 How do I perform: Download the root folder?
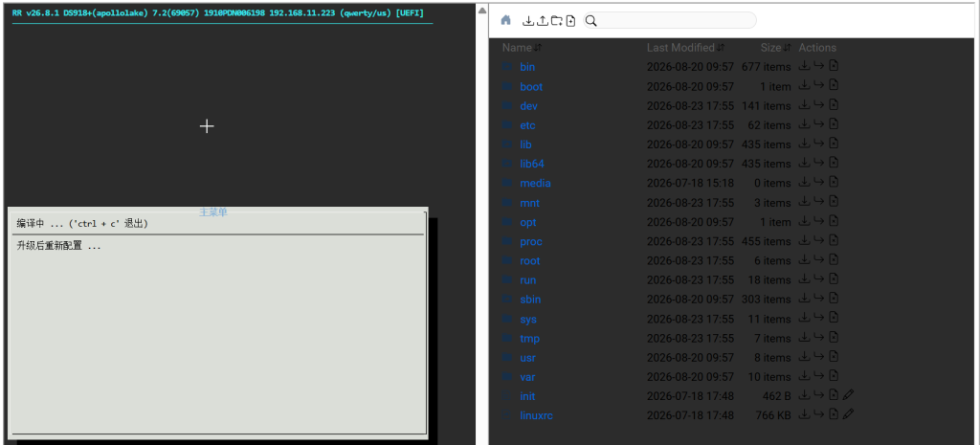coord(805,259)
